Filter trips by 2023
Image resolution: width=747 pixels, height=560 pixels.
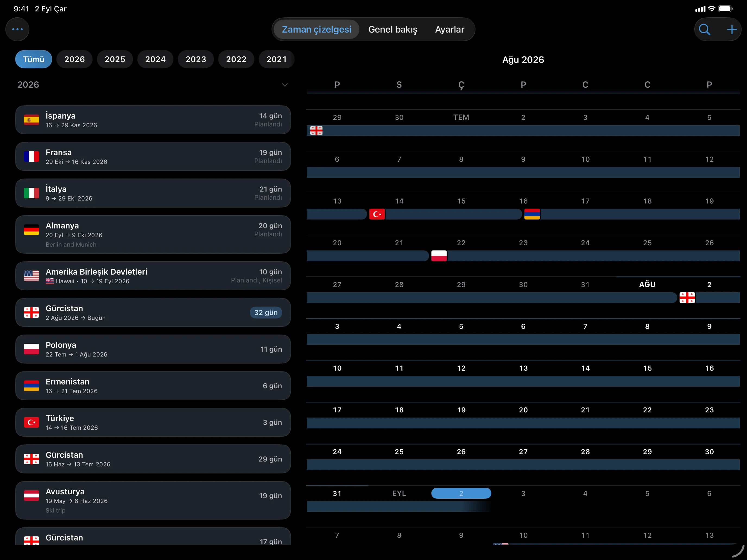pos(196,59)
